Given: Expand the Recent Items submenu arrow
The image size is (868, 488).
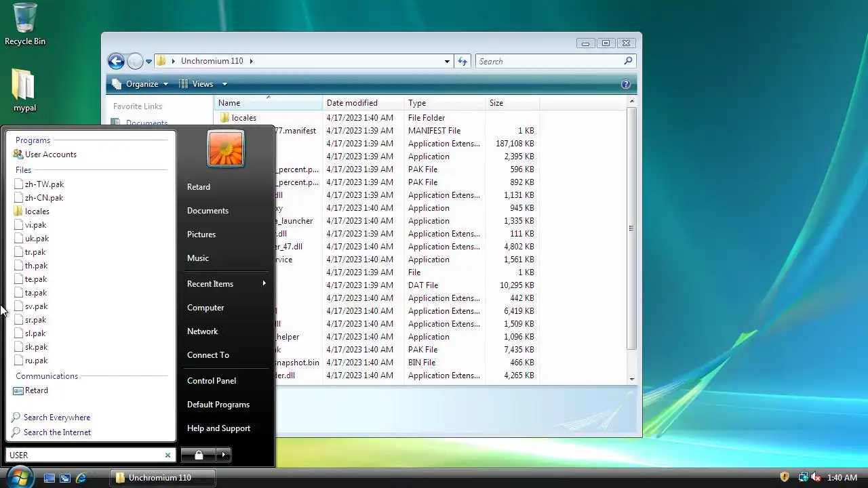Looking at the screenshot, I should point(264,283).
